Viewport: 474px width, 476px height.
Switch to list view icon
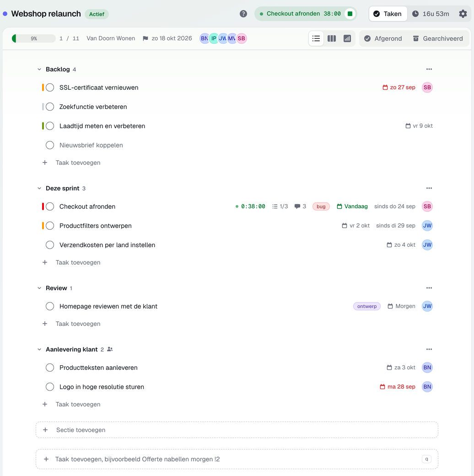316,38
